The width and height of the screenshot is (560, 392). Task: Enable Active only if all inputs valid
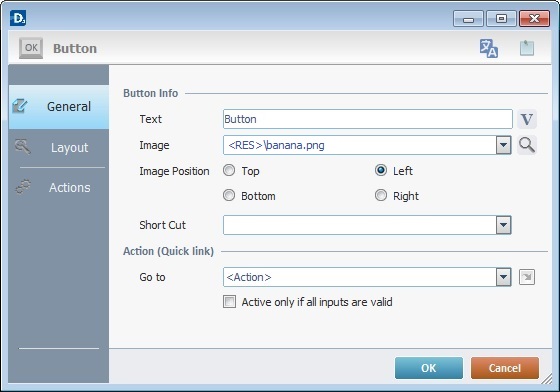(229, 302)
